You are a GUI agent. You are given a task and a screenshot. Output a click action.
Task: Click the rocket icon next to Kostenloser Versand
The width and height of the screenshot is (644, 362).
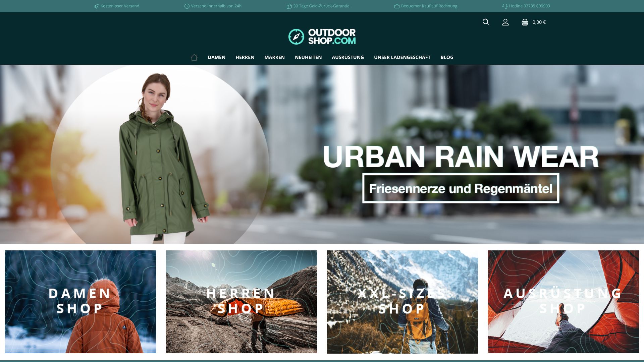[x=96, y=6]
